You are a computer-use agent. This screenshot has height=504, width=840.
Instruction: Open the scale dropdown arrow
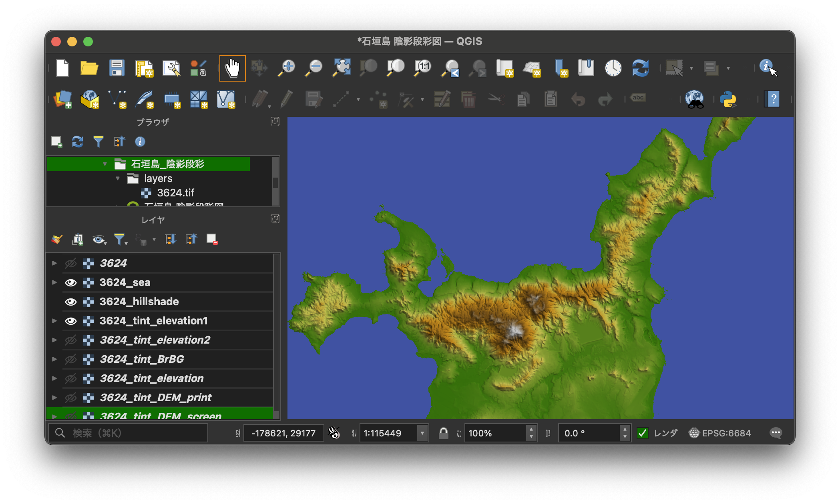point(422,433)
